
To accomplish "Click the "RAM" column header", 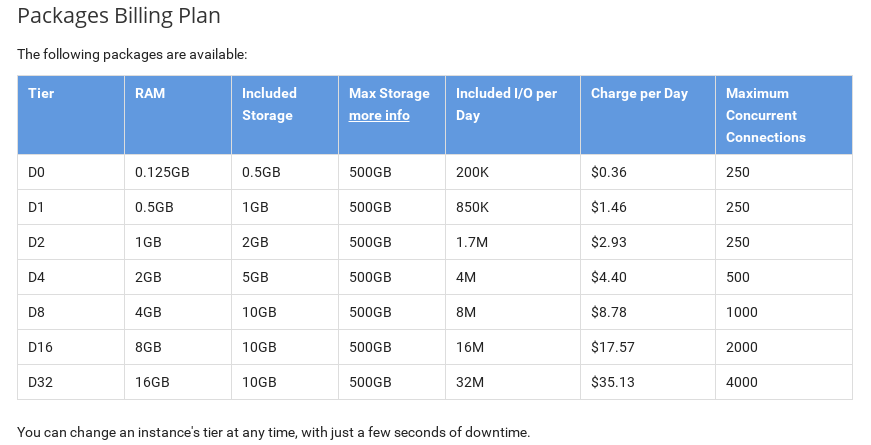I will pos(150,93).
